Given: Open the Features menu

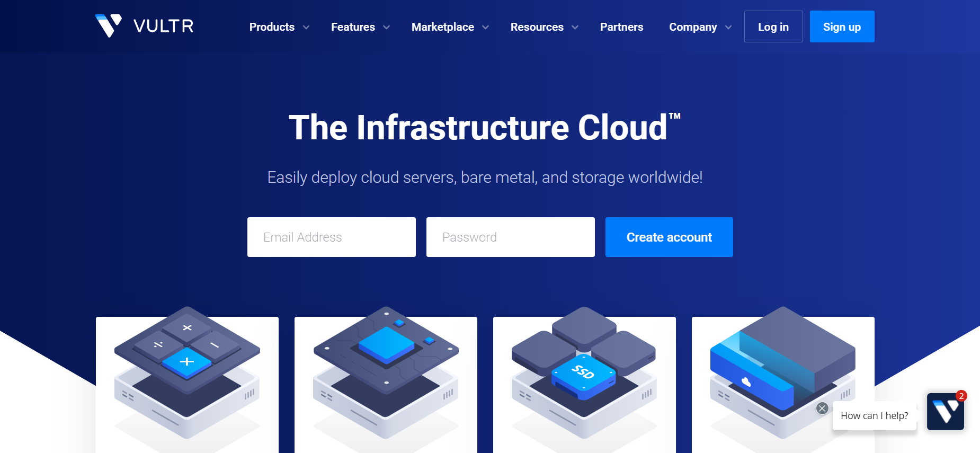Looking at the screenshot, I should 353,27.
